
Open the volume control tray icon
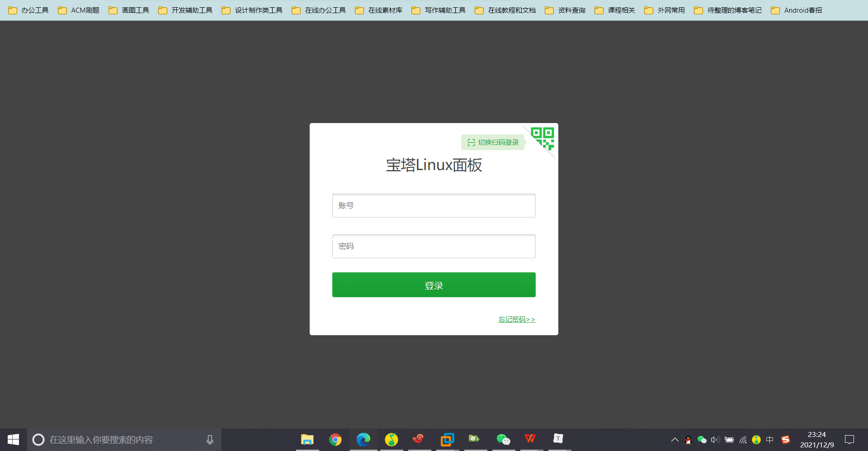(715, 440)
